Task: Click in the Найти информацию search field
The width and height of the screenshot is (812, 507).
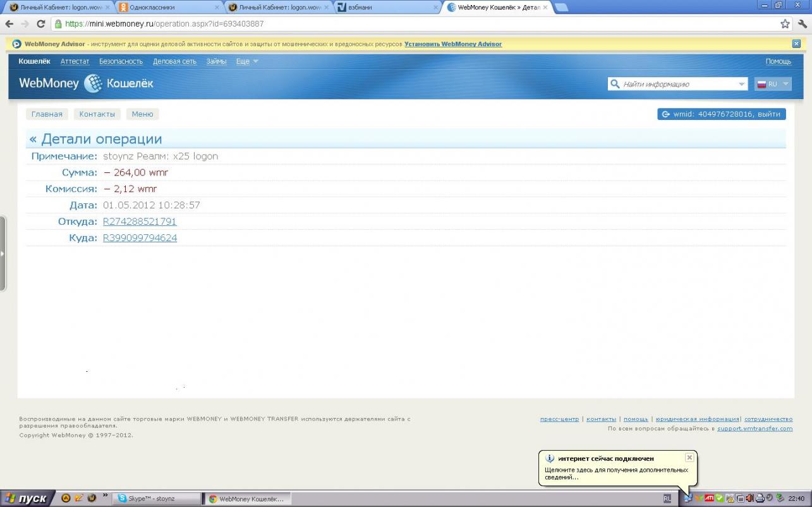Action: click(x=677, y=84)
